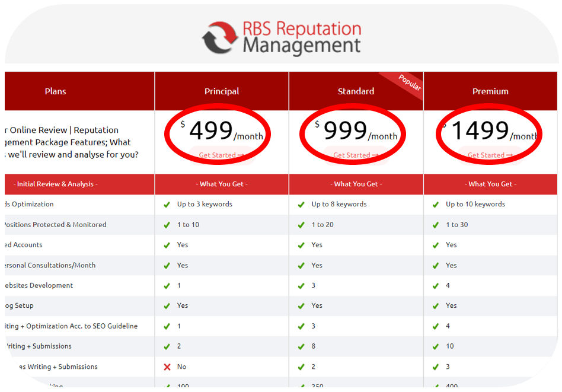Click checkmark beside 1 to 10
Viewport: 562px width, 392px height.
click(167, 225)
